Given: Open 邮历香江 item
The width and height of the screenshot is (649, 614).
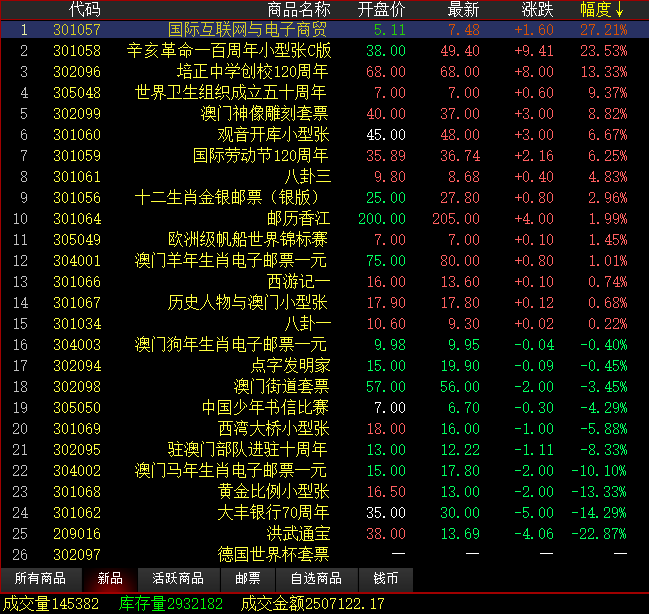Looking at the screenshot, I should point(324,219).
